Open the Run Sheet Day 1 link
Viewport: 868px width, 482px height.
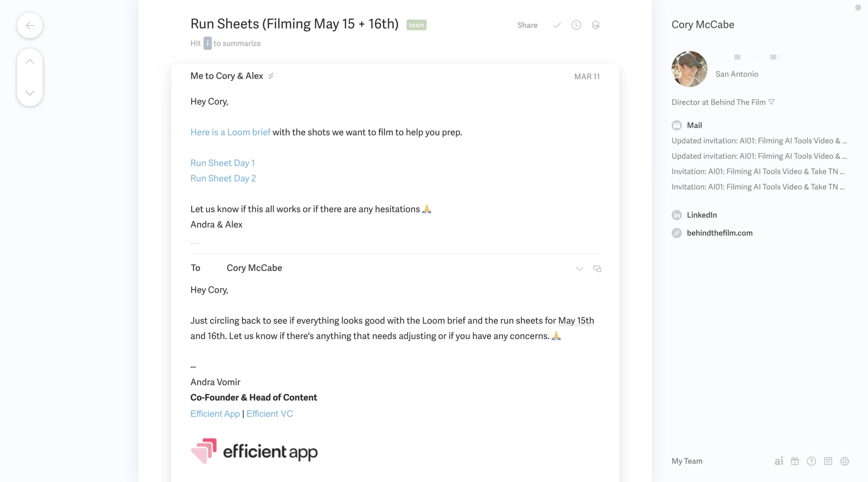(x=222, y=163)
